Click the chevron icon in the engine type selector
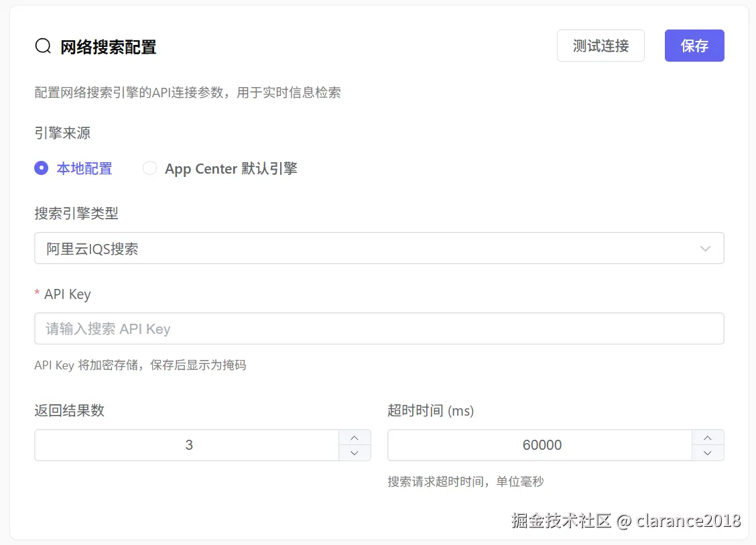This screenshot has width=756, height=545. click(705, 248)
